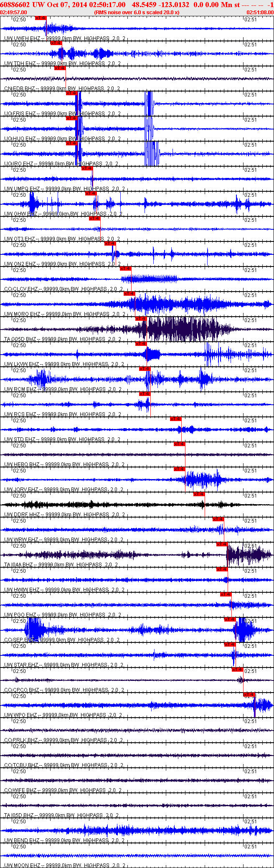
Task: Select the 'UW UMPQ EHZ' station label
Action: (22, 189)
